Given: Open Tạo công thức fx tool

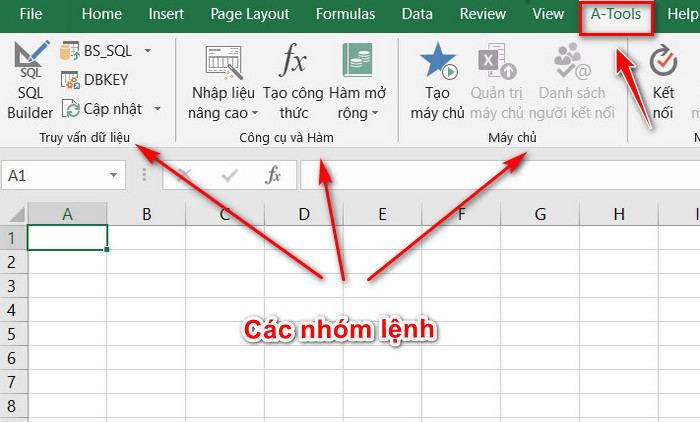Looking at the screenshot, I should [x=293, y=83].
